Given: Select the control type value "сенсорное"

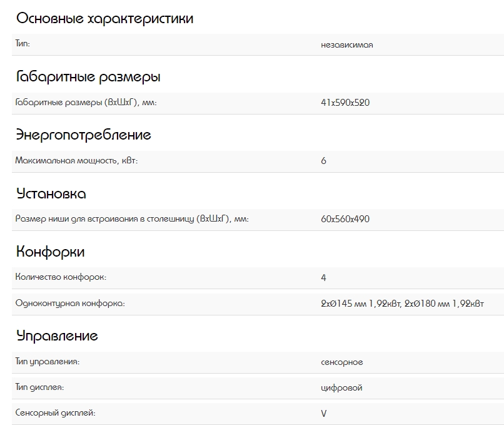Looking at the screenshot, I should tap(341, 362).
